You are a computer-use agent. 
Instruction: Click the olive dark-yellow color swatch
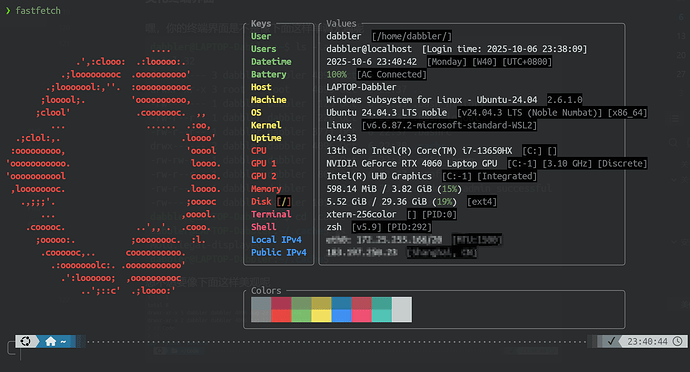pos(321,303)
